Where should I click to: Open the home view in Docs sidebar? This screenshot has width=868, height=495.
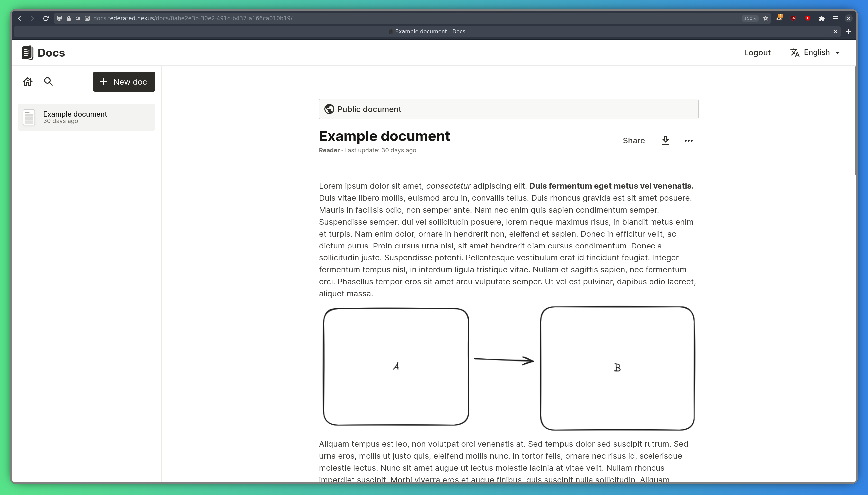pyautogui.click(x=28, y=81)
